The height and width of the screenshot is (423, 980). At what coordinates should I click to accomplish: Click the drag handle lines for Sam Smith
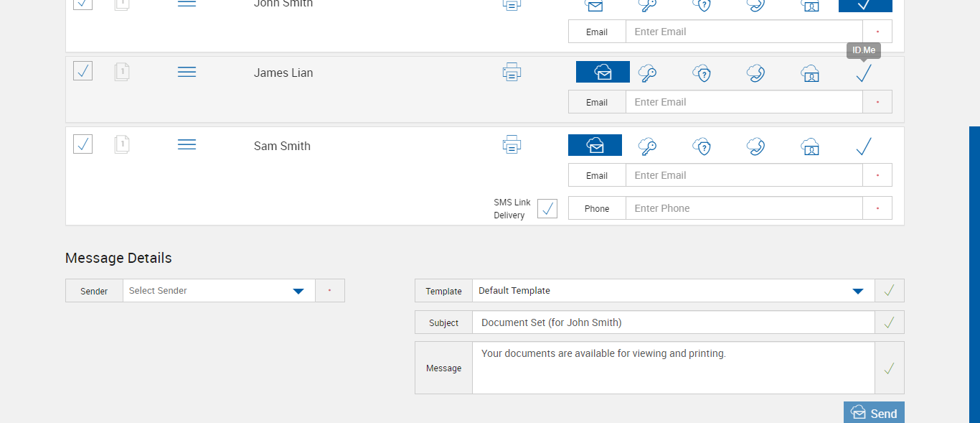tap(187, 145)
